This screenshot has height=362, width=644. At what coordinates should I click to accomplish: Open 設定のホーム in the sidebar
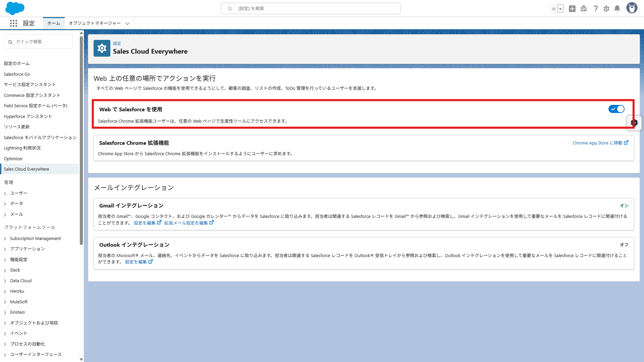[17, 63]
